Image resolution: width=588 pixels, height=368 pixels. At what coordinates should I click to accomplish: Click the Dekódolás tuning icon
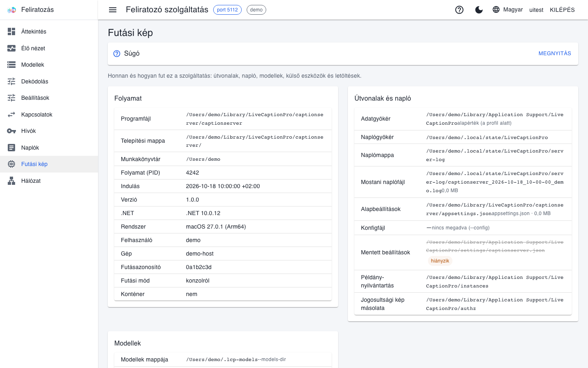point(11,81)
